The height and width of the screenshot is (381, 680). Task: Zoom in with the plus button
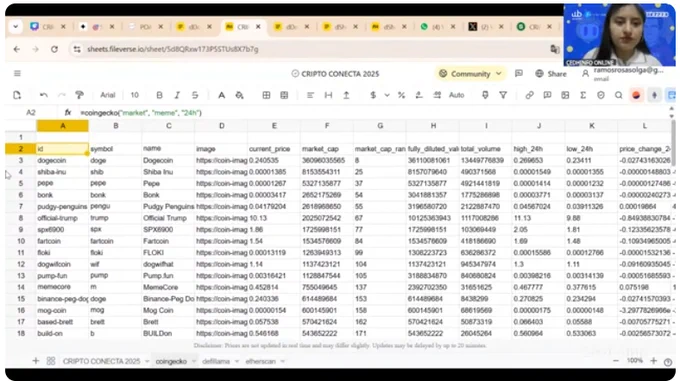click(654, 361)
